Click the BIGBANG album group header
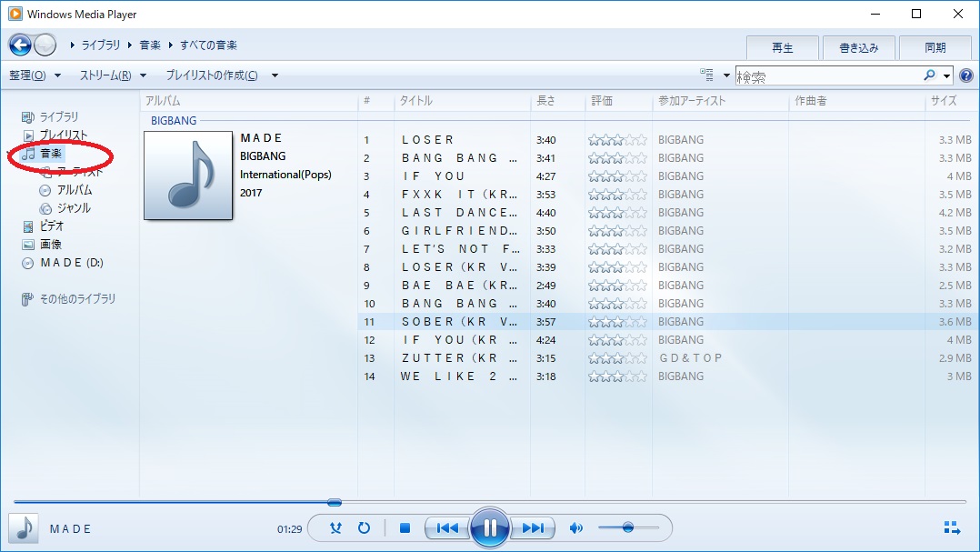Image resolution: width=980 pixels, height=552 pixels. (x=174, y=121)
